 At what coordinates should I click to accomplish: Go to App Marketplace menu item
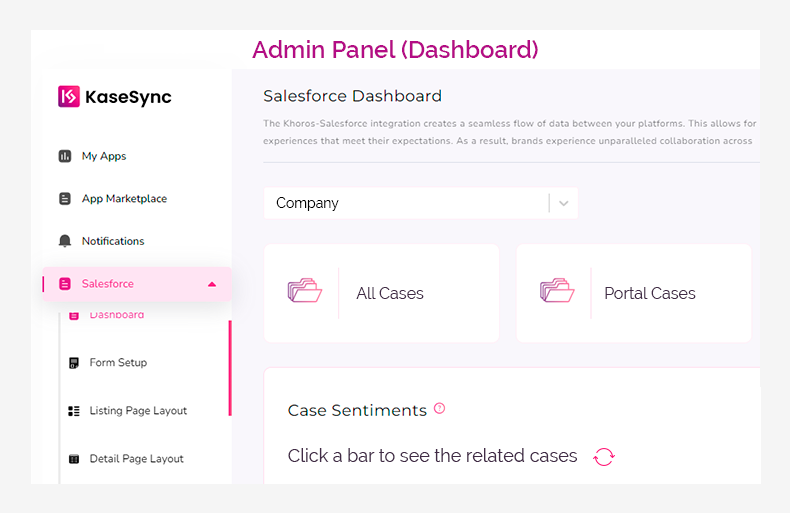(x=124, y=199)
